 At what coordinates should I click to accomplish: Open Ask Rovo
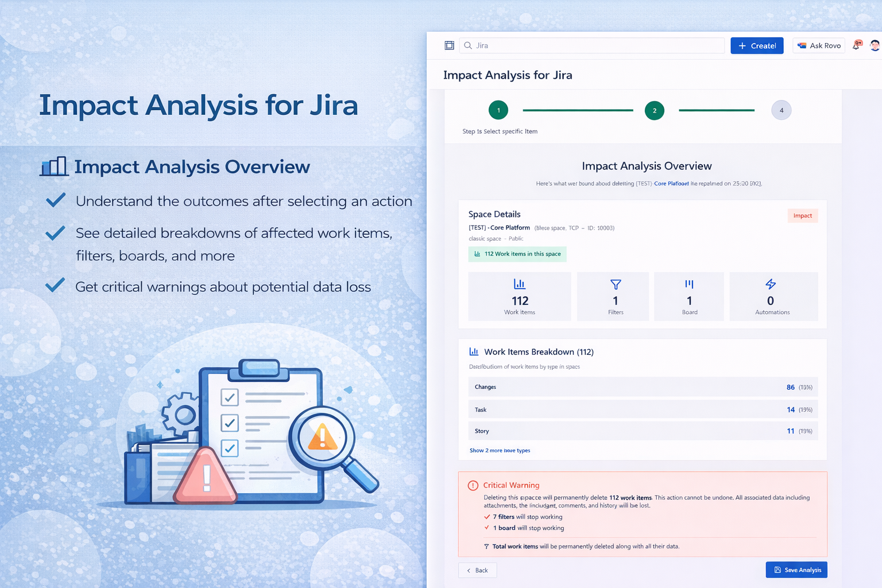[819, 45]
